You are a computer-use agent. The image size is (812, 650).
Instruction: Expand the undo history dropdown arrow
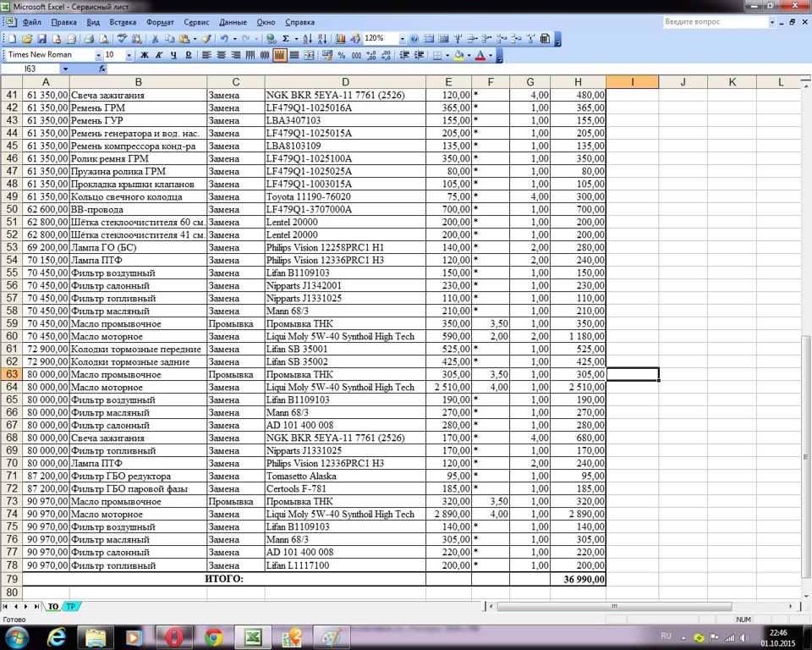(234, 39)
